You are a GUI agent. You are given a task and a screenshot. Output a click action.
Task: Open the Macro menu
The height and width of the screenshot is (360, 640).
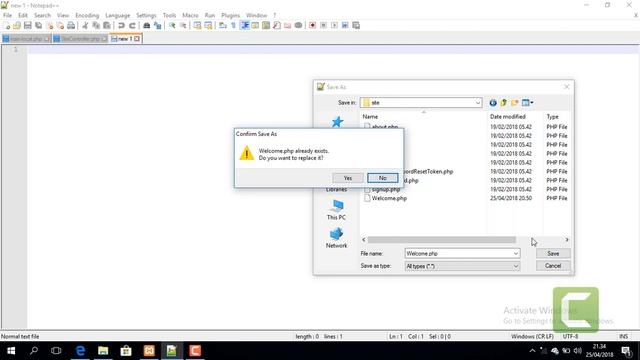190,15
